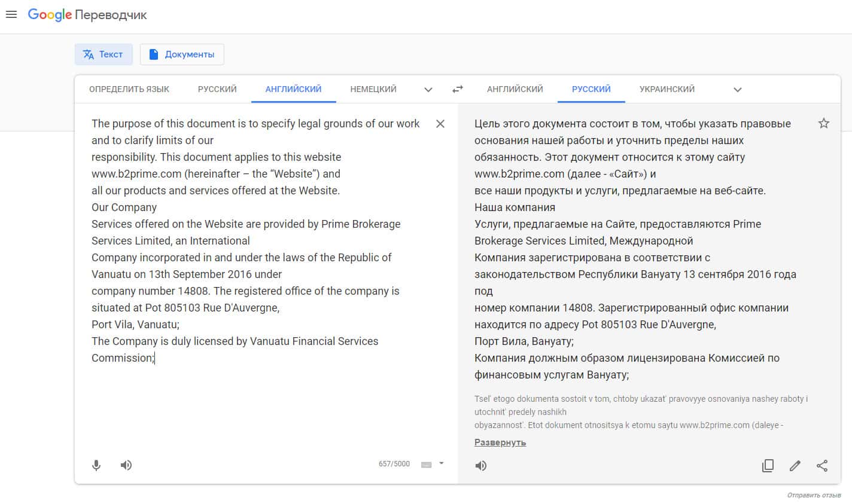Screen dimensions: 852x504
Task: Share the translation
Action: click(823, 466)
